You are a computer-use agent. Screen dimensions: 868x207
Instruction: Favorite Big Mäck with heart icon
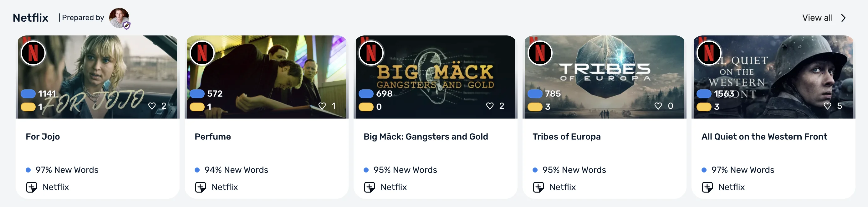click(490, 106)
